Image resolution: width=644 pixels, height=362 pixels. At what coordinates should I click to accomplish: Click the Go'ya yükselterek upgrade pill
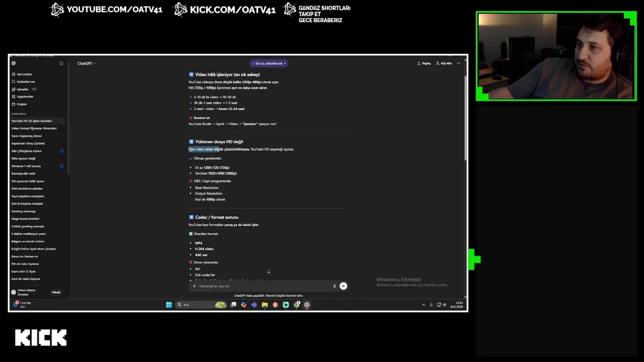tap(268, 63)
